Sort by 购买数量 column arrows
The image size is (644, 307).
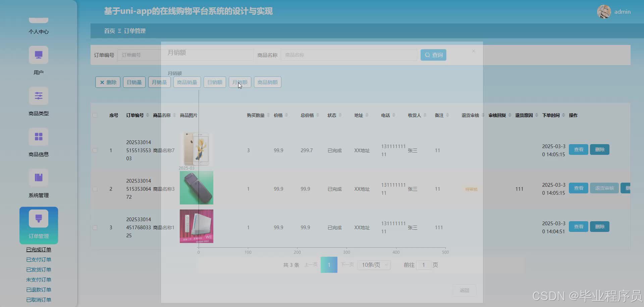click(x=268, y=115)
